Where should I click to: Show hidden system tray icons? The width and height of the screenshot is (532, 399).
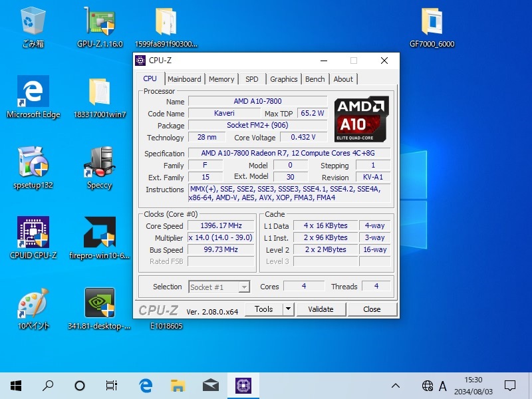click(x=396, y=386)
